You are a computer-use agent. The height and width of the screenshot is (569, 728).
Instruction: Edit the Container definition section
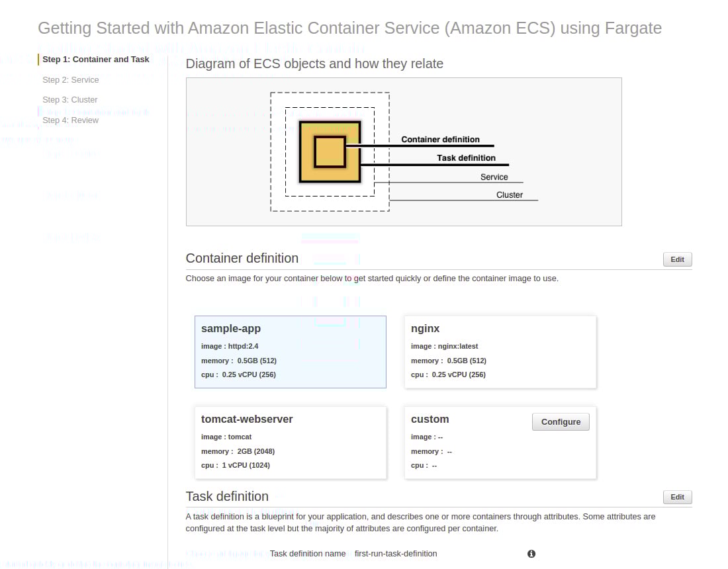click(x=677, y=259)
